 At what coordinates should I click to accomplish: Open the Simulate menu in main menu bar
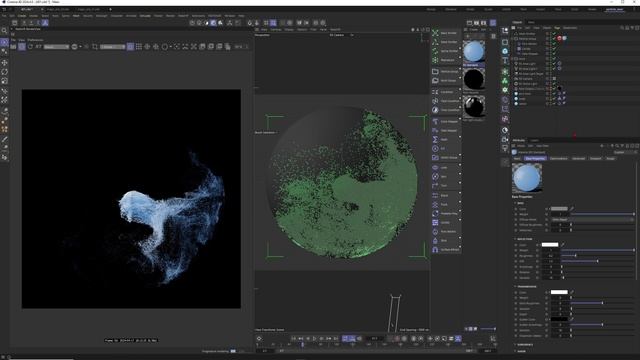tap(145, 16)
